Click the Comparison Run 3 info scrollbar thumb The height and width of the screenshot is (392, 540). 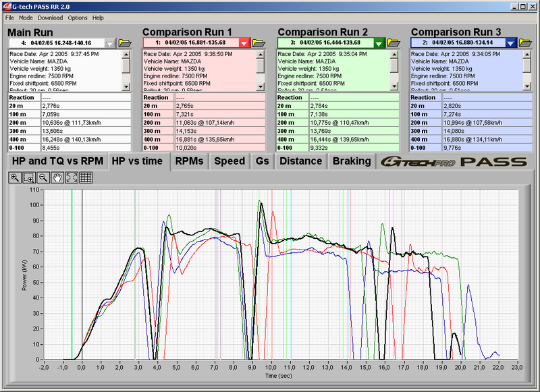click(527, 65)
